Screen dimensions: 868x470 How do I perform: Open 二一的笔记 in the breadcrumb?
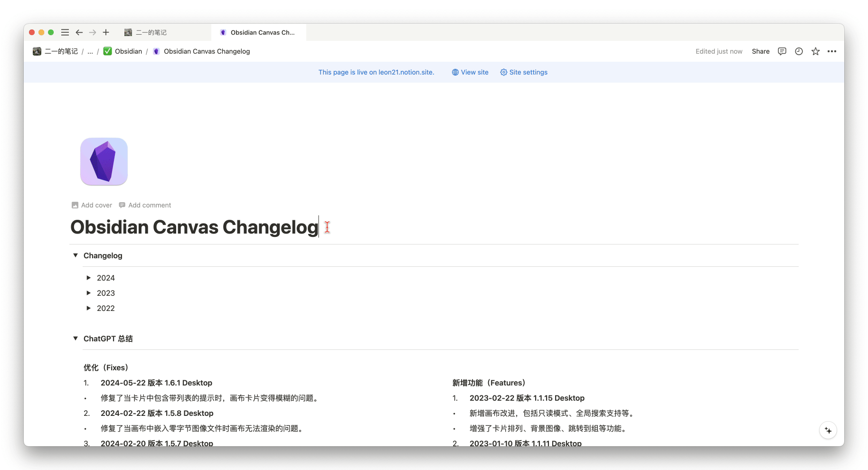point(61,51)
